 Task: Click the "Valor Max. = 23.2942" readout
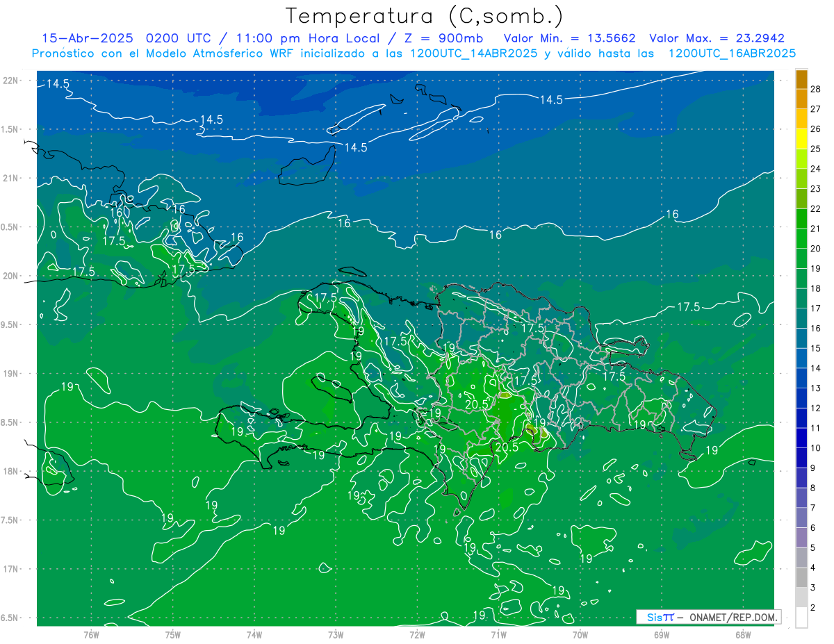(717, 38)
